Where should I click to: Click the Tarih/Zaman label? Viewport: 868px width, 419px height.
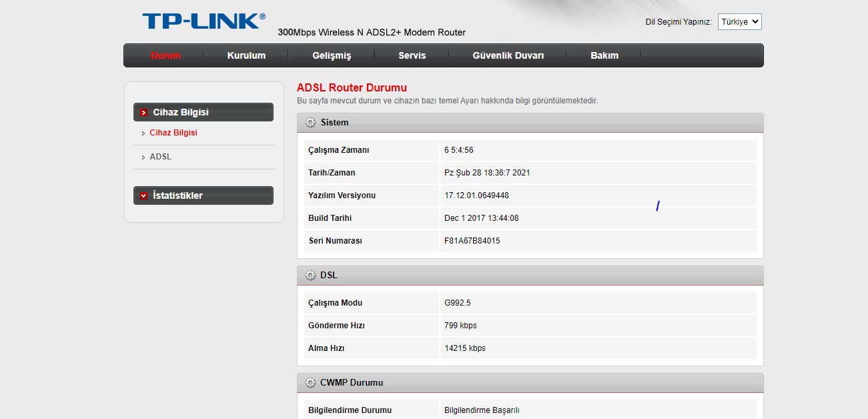point(332,173)
